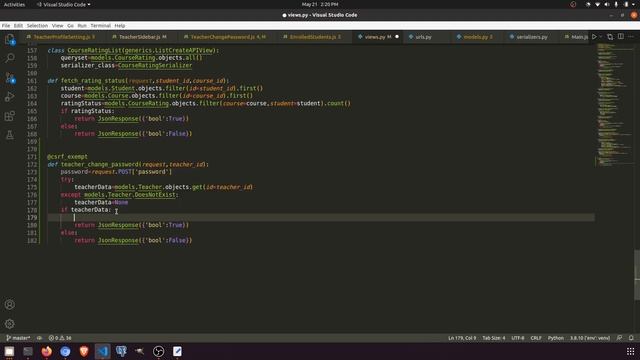Open Visual Studio Code app menu dropdown
640x360 pixels.
coord(64,4)
